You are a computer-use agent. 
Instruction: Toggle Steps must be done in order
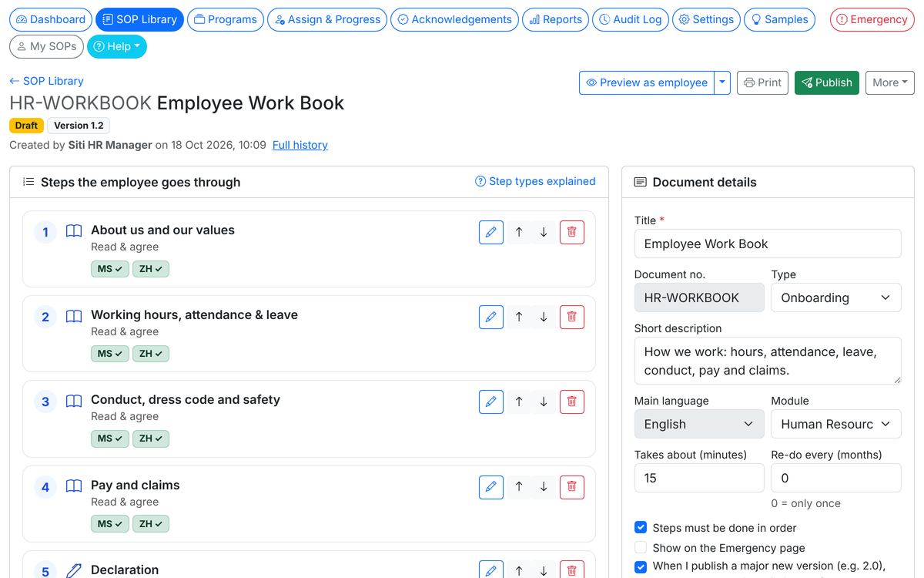(x=641, y=528)
